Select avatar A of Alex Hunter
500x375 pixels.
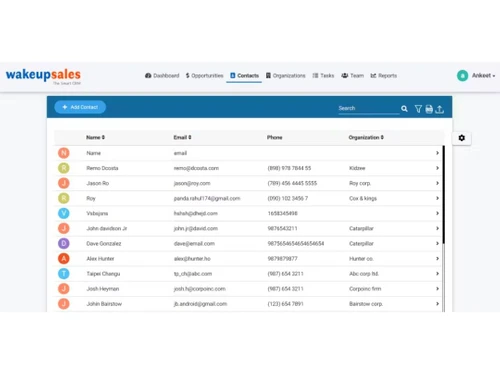(64, 258)
